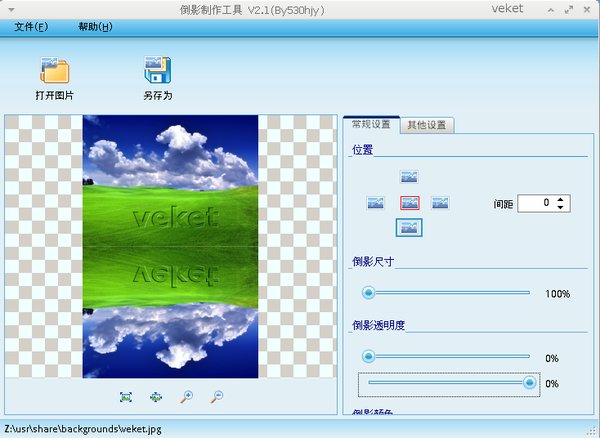This screenshot has width=600, height=438.
Task: Shade the window with the up-arrow title button
Action: point(551,10)
